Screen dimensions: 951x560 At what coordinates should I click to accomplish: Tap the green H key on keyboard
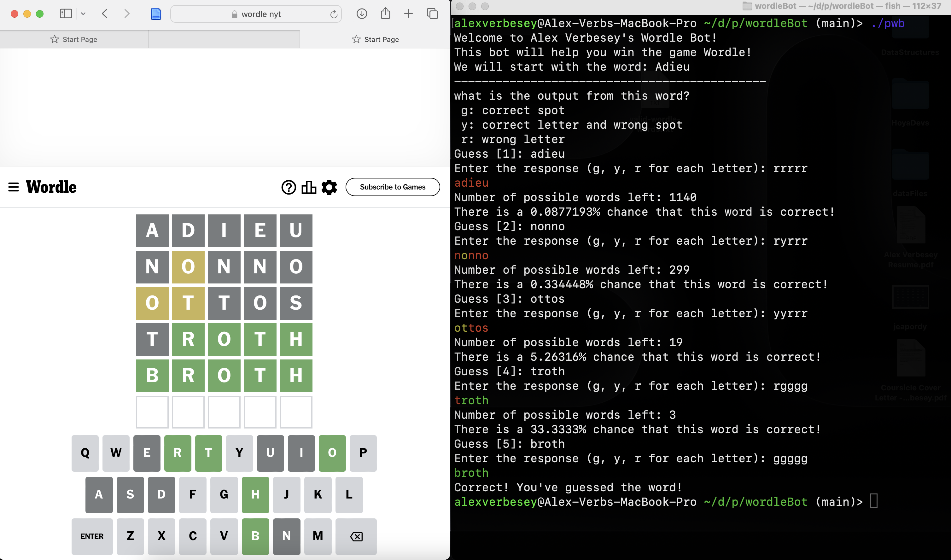point(255,495)
